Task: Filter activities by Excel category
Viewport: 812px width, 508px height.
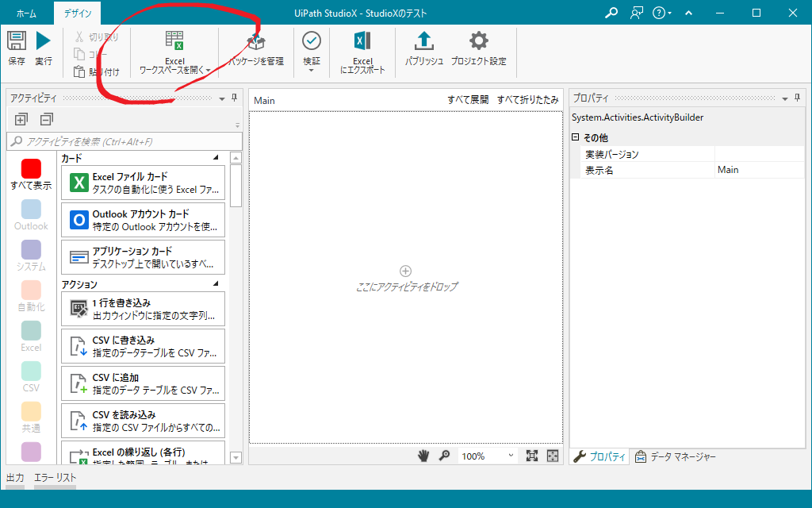Action: 31,337
